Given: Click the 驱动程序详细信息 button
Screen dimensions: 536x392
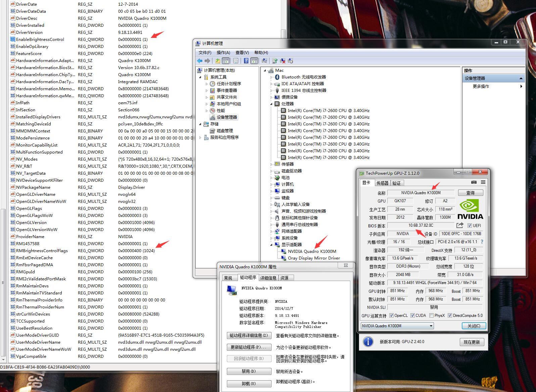Looking at the screenshot, I should (249, 335).
